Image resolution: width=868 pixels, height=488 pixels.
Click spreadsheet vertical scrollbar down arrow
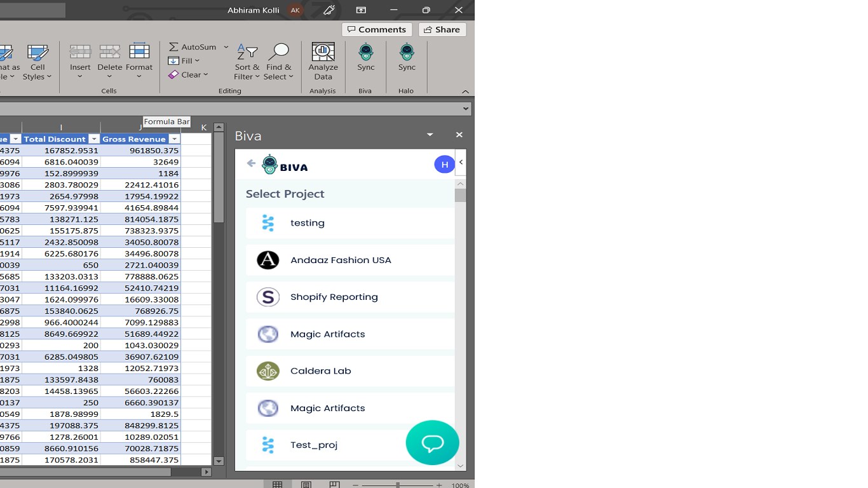pos(219,461)
